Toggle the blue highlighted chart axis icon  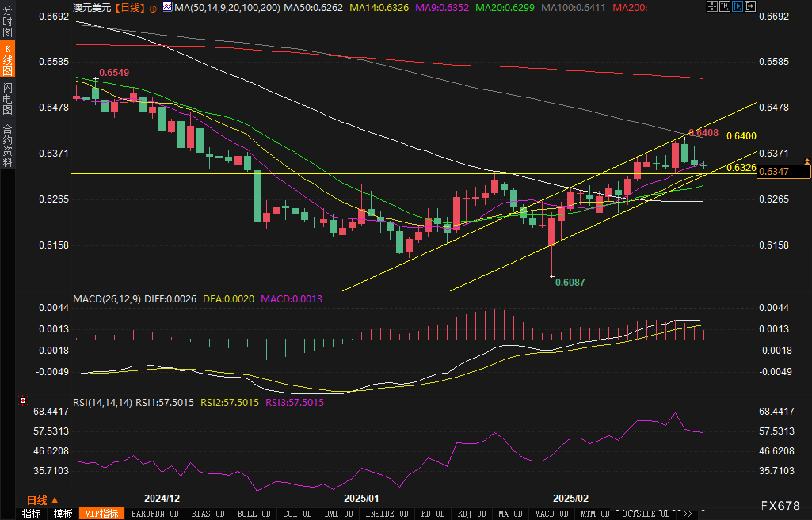pos(737,7)
